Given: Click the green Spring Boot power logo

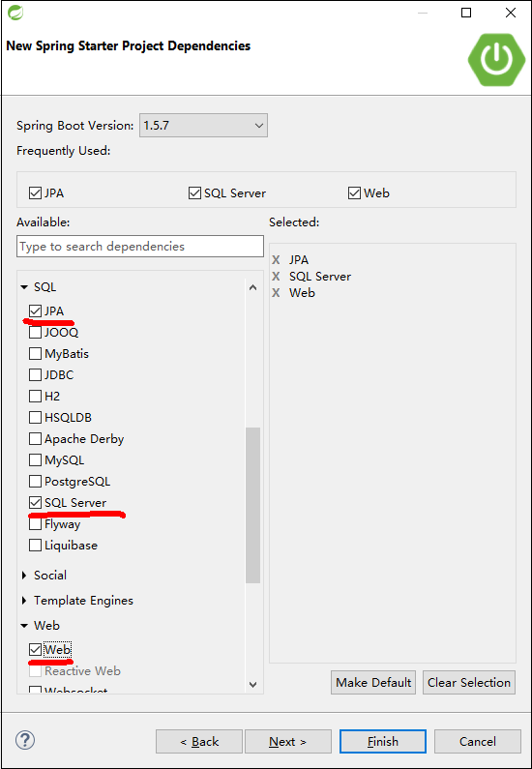Looking at the screenshot, I should click(496, 59).
